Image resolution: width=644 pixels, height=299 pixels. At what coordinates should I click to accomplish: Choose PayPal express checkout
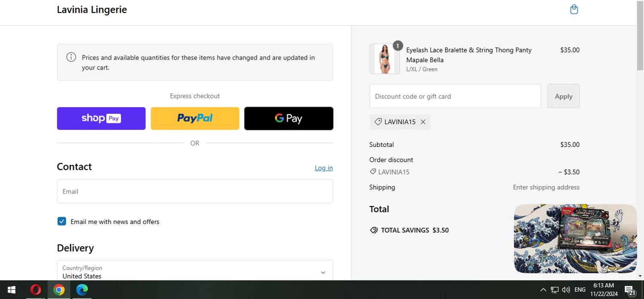(195, 118)
